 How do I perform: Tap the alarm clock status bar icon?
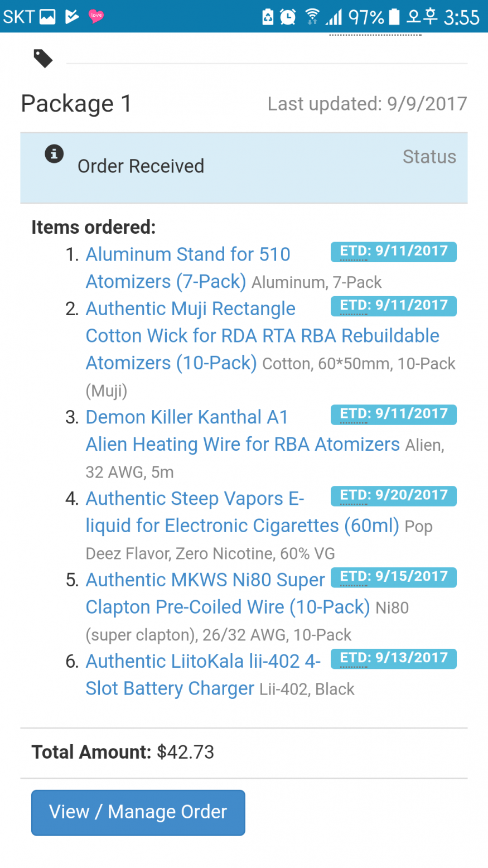coord(288,17)
